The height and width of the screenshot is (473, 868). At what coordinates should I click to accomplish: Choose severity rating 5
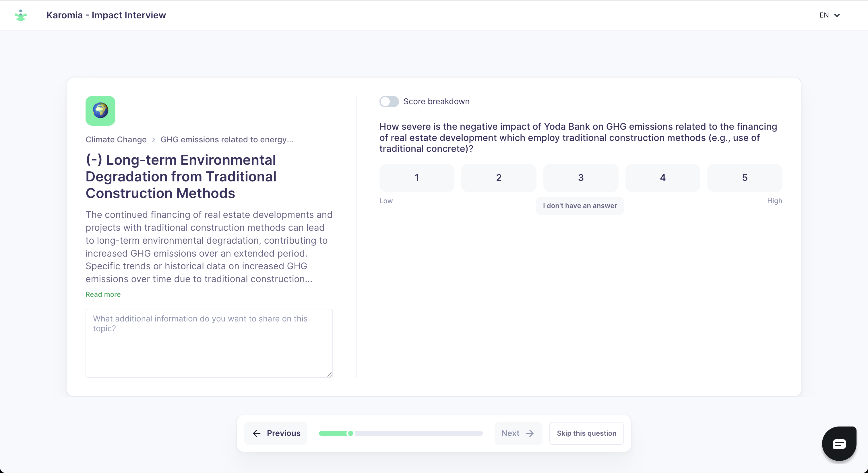click(x=744, y=178)
